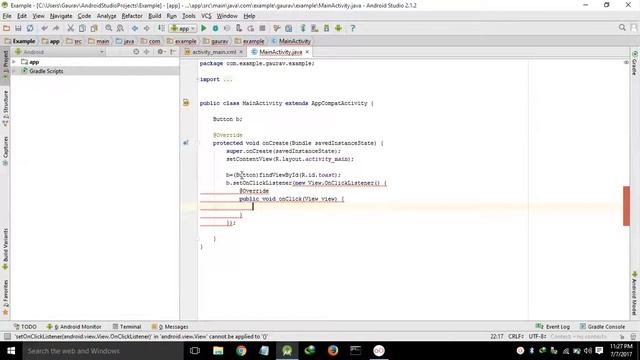Open the Gradle side panel tab
The width and height of the screenshot is (640, 360).
(634, 63)
